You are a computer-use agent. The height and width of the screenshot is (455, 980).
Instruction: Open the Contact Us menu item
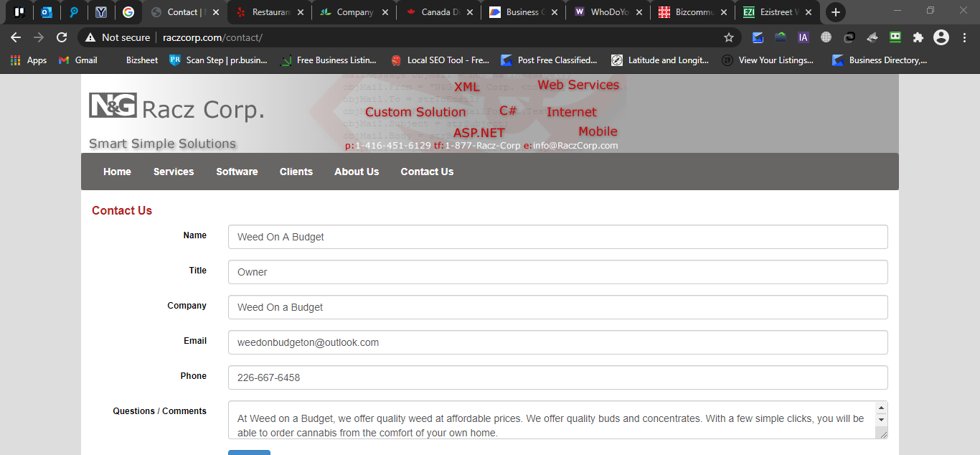pyautogui.click(x=427, y=172)
